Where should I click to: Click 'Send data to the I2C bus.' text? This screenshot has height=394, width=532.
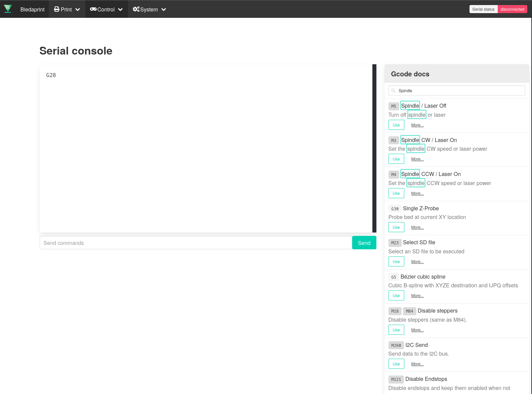tap(419, 354)
